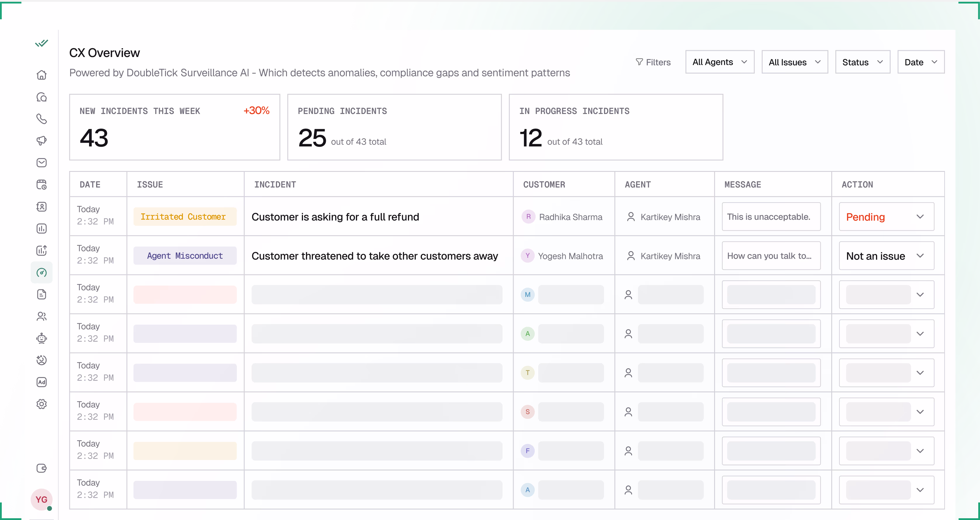The width and height of the screenshot is (980, 520).
Task: Open the chat conversations icon
Action: [x=41, y=97]
